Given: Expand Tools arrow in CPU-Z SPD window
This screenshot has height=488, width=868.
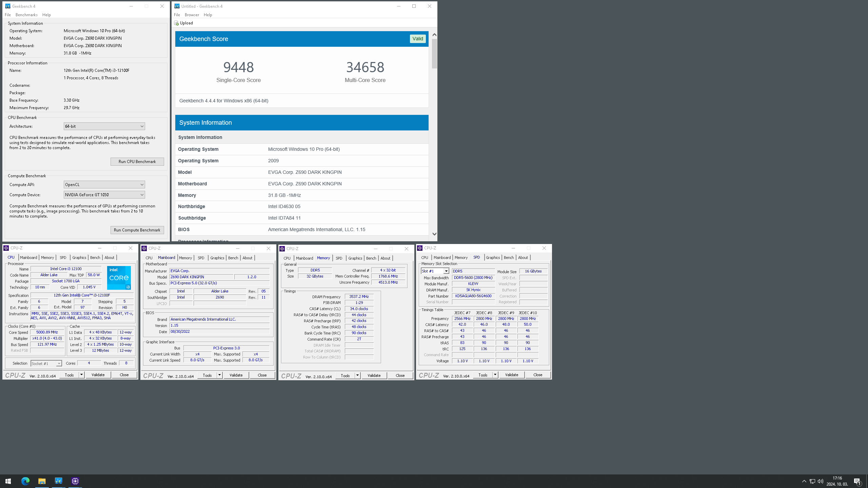Looking at the screenshot, I should click(495, 375).
